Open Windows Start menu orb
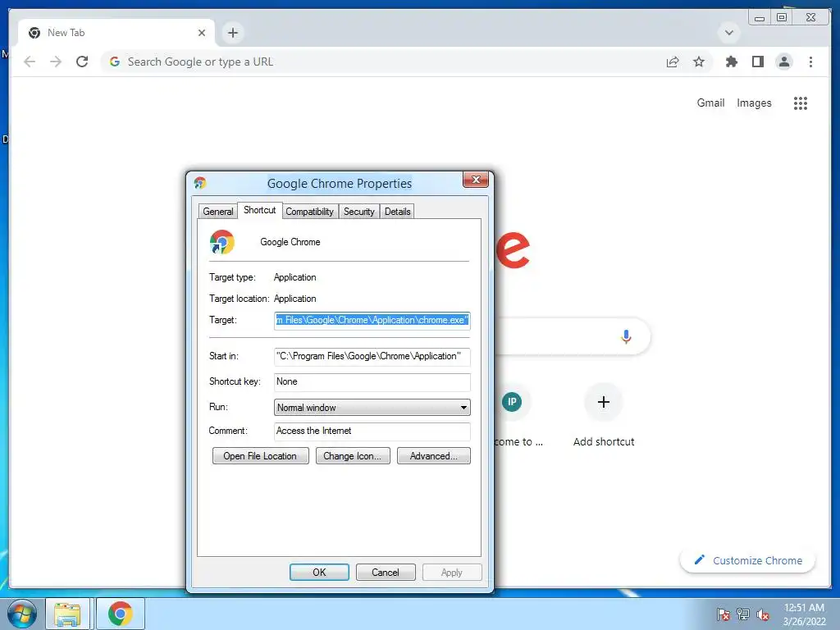840x630 pixels. (22, 614)
